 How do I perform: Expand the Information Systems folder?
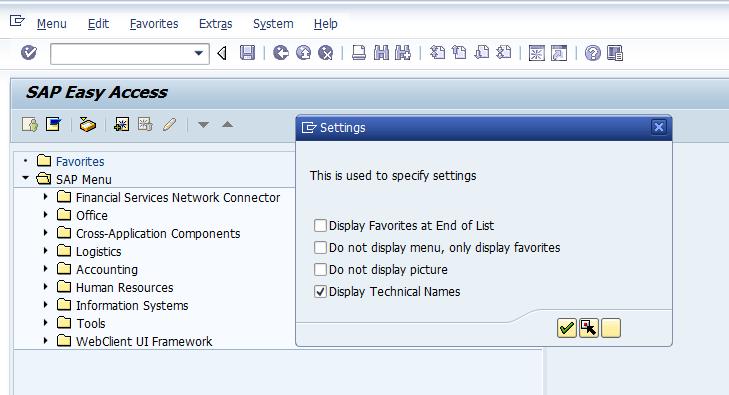point(46,304)
